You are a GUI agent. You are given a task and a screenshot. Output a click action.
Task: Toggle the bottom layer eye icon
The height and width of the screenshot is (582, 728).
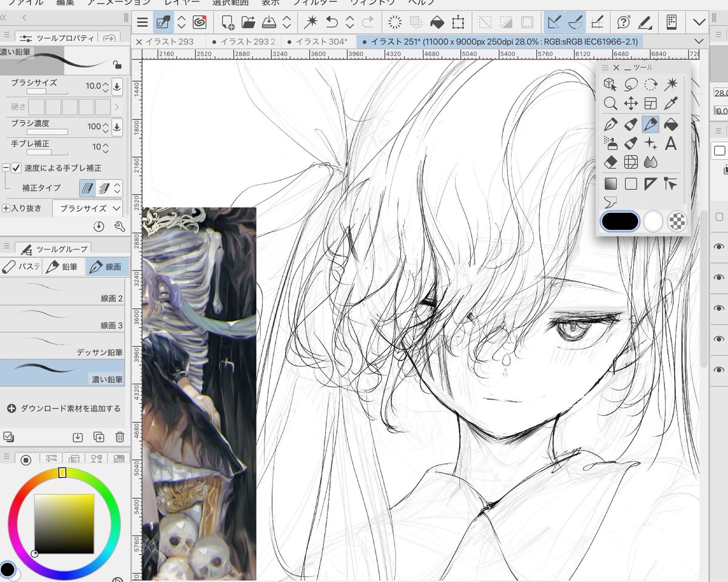(719, 370)
